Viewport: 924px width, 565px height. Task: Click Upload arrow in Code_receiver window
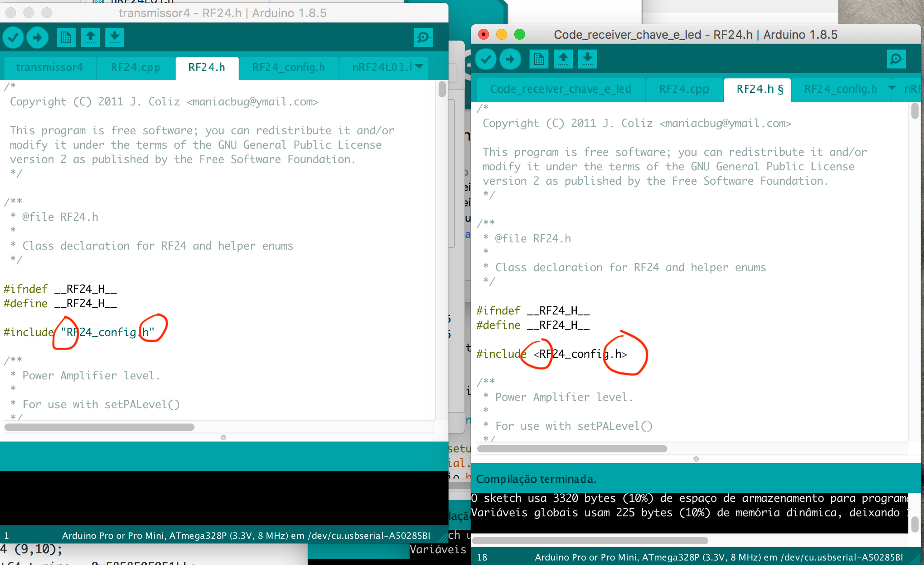510,59
